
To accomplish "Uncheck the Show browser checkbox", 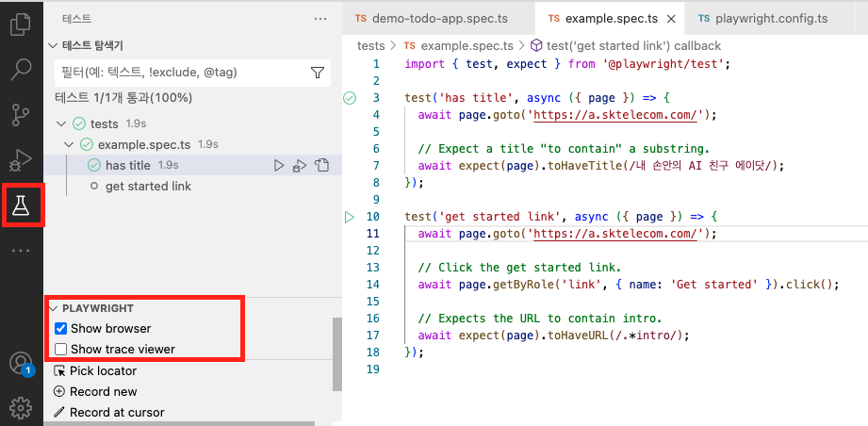I will pyautogui.click(x=61, y=329).
